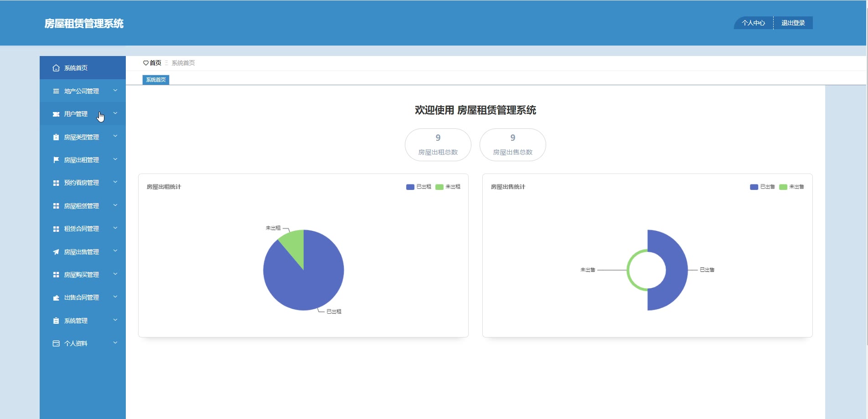
Task: Click the 房屋出租总数 count card
Action: pos(438,145)
